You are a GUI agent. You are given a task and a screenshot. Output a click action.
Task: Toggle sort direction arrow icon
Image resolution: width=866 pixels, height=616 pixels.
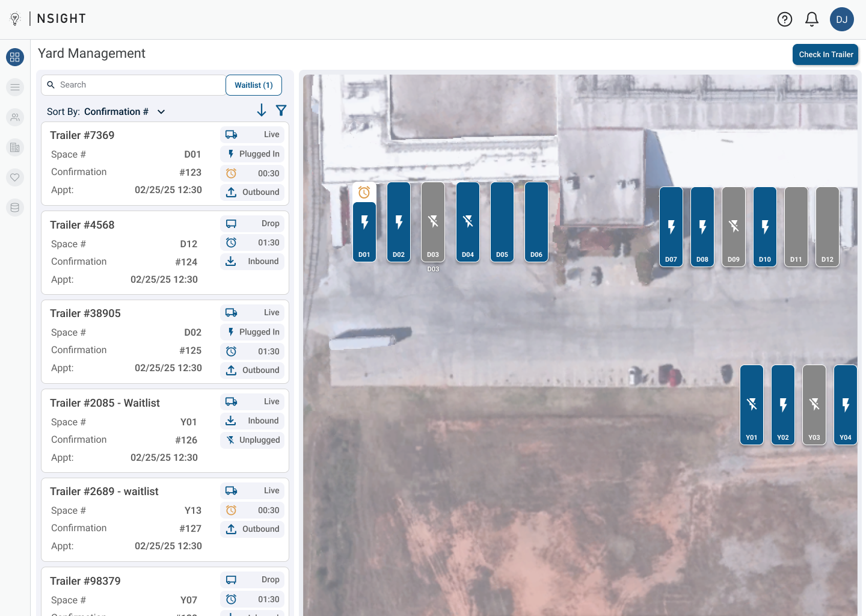pyautogui.click(x=261, y=110)
